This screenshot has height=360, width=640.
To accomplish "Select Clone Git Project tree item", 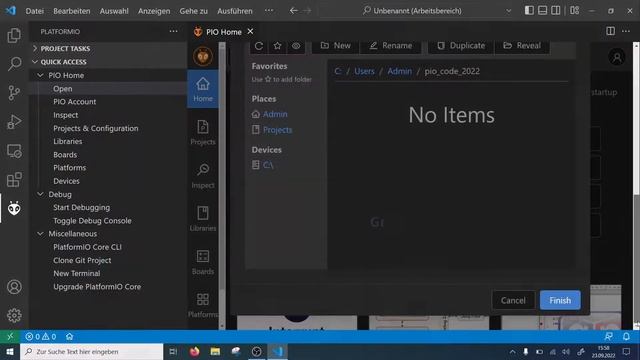I will pos(82,260).
